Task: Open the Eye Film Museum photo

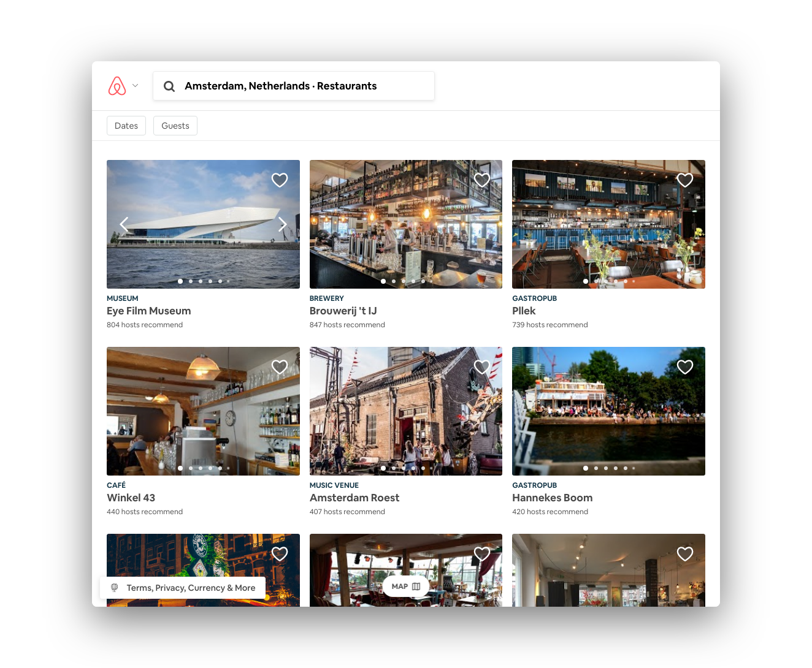Action: coord(203,224)
